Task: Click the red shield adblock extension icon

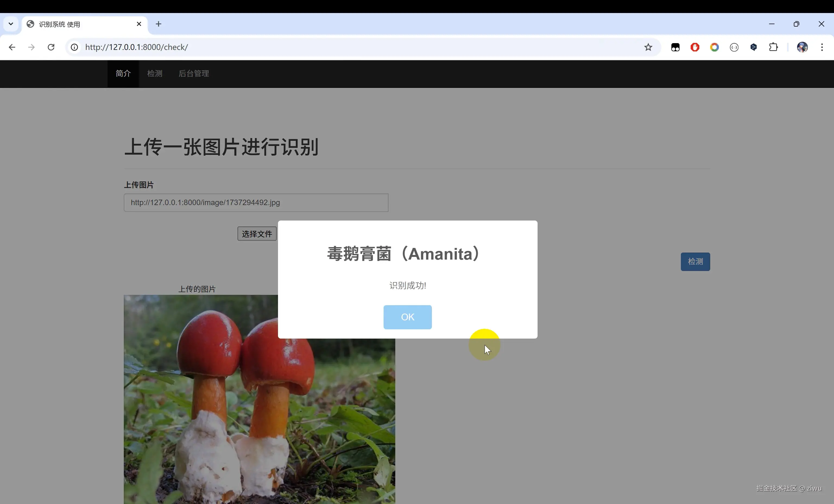Action: pos(695,47)
